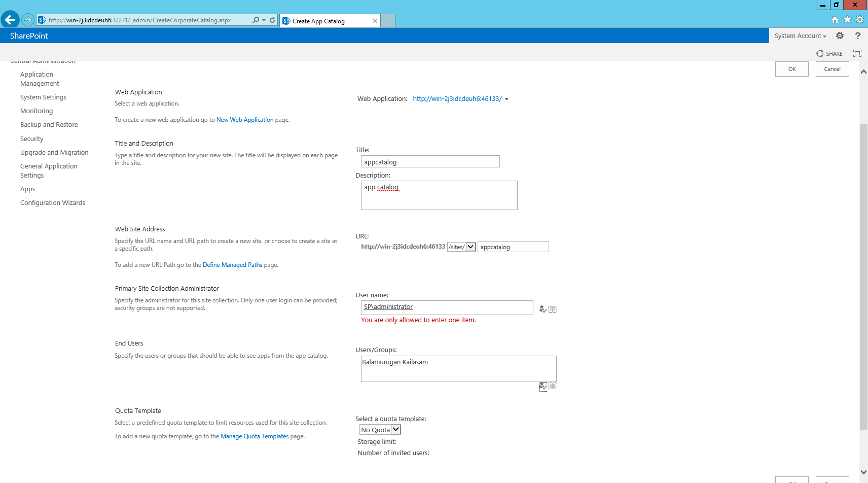The width and height of the screenshot is (868, 483).
Task: Click the URL name field appcatalog
Action: [513, 247]
